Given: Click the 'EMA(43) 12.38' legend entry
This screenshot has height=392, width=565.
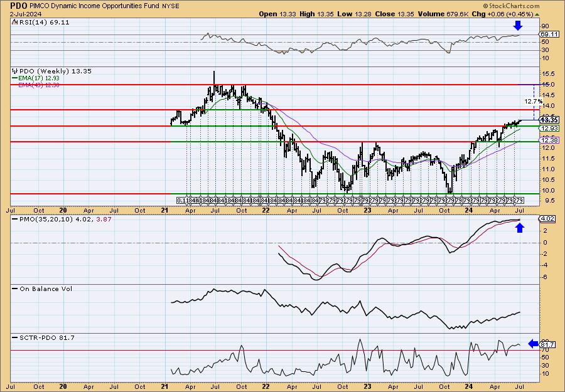Looking at the screenshot, I should coord(38,85).
